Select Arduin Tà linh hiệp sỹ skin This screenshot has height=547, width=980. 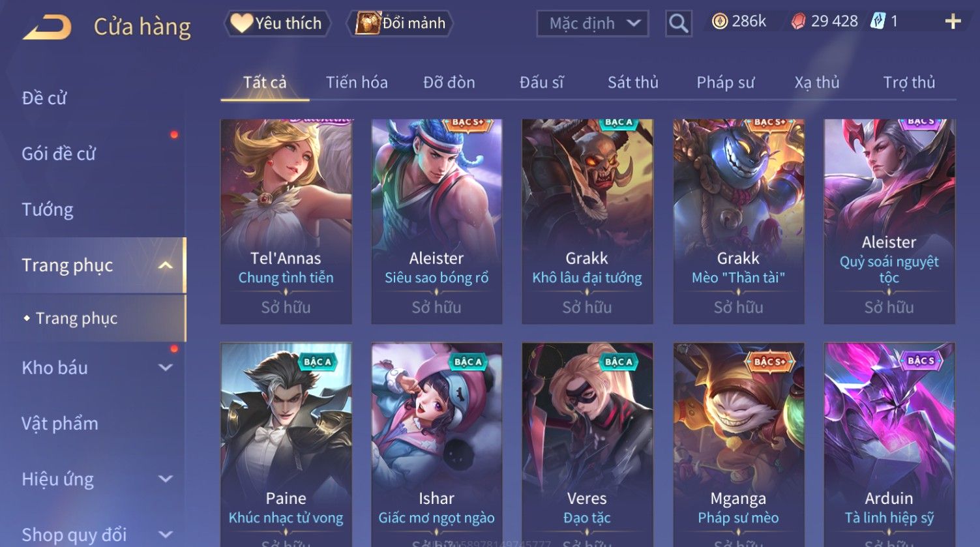click(x=889, y=445)
